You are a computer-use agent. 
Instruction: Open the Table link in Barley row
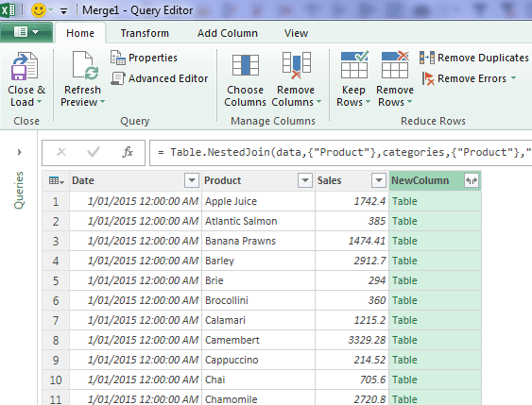click(x=404, y=261)
